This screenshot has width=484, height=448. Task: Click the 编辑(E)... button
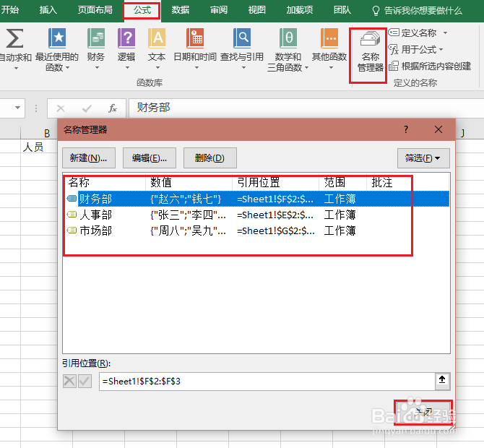[150, 158]
